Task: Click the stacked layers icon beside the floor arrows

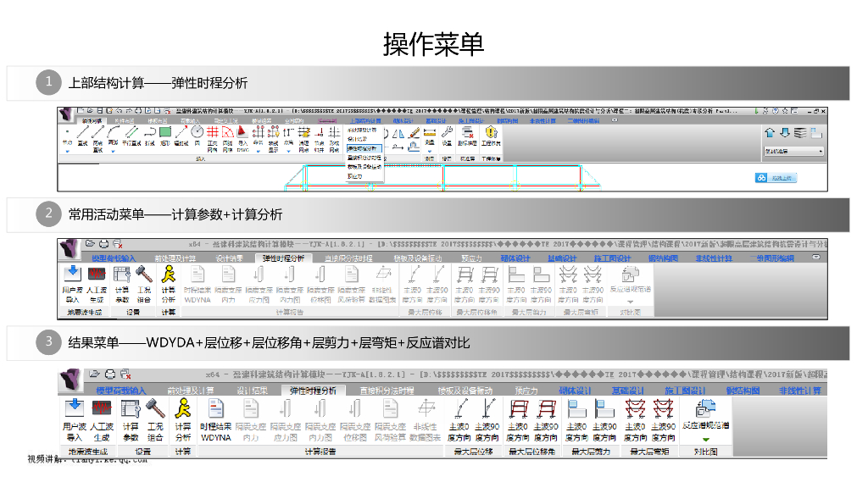Action: (x=800, y=133)
